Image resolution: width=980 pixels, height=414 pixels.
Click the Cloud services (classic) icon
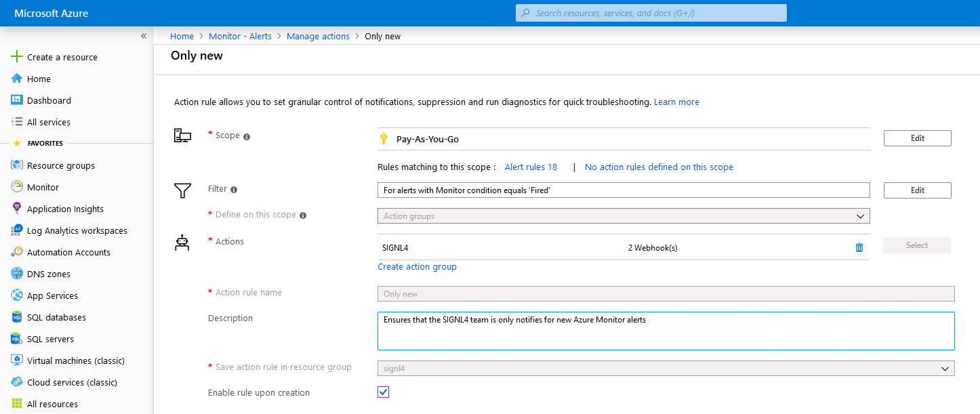17,382
